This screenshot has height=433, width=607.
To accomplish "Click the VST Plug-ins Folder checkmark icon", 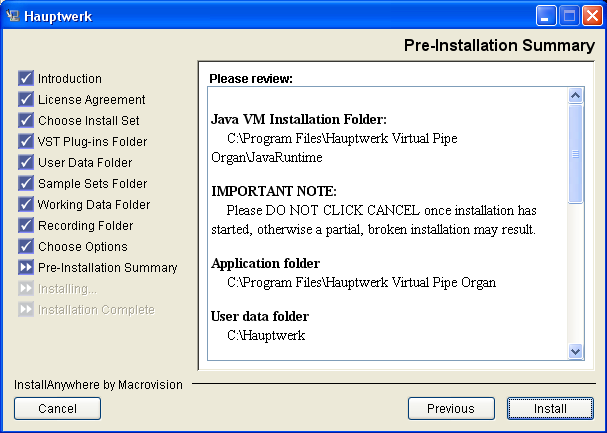I will point(26,141).
